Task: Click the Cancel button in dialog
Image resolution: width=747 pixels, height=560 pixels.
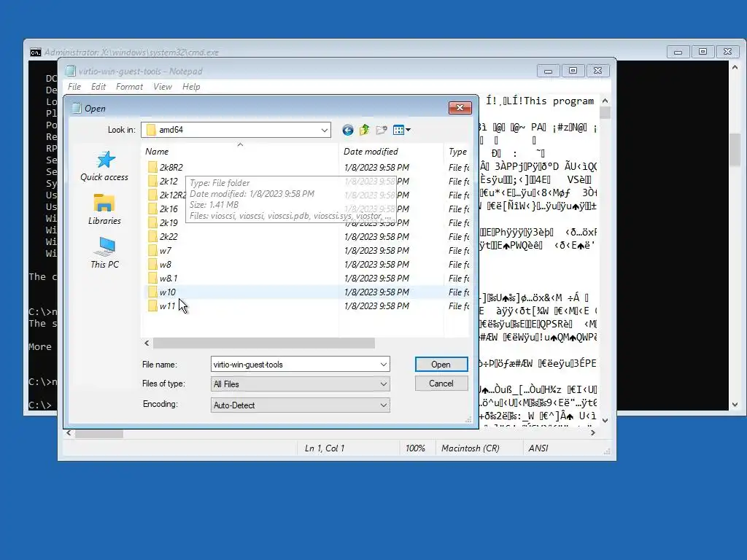Action: [441, 384]
